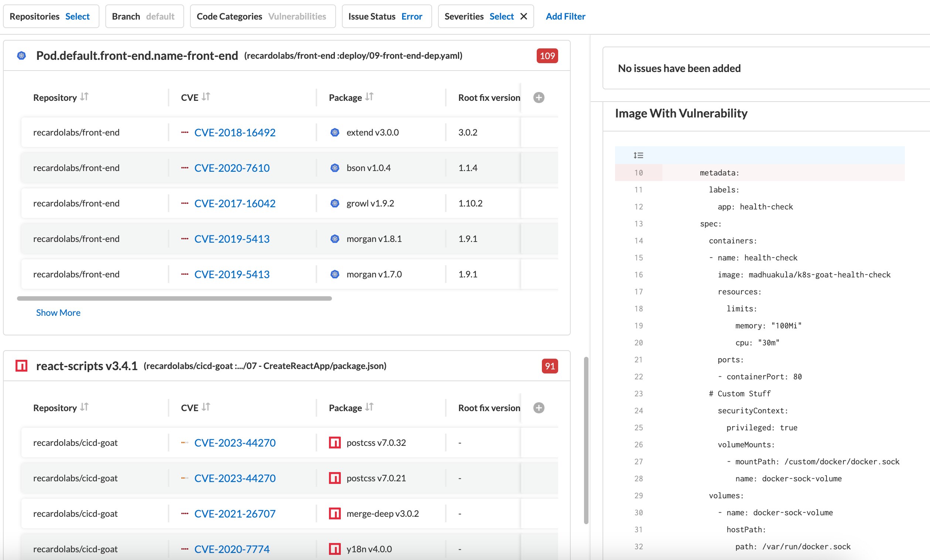Click Show More under Pod table
930x560 pixels.
[58, 312]
